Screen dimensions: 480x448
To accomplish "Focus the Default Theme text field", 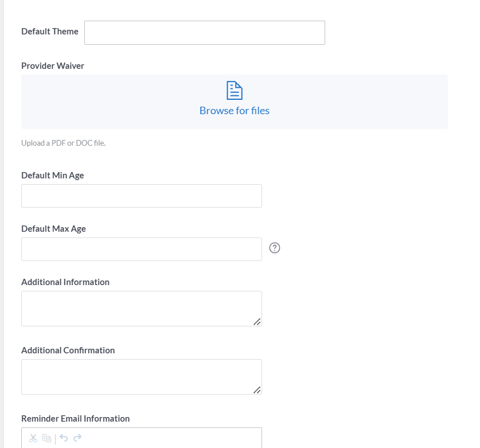I will [205, 33].
